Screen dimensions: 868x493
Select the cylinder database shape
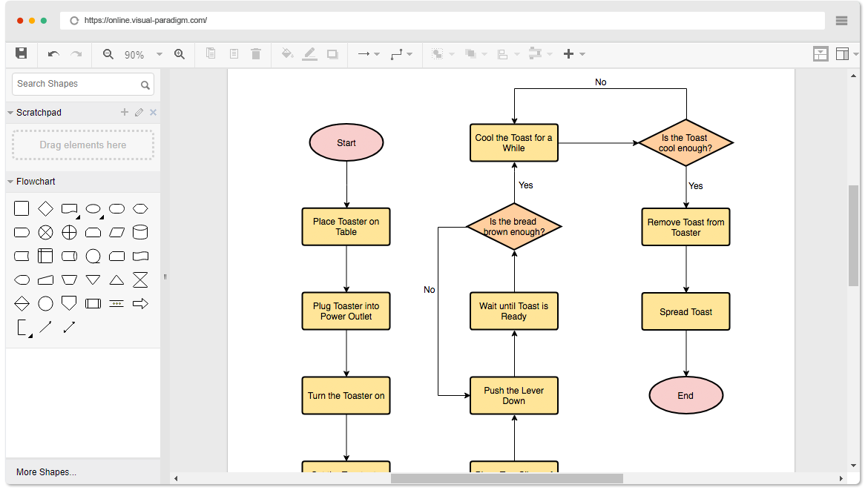point(140,232)
